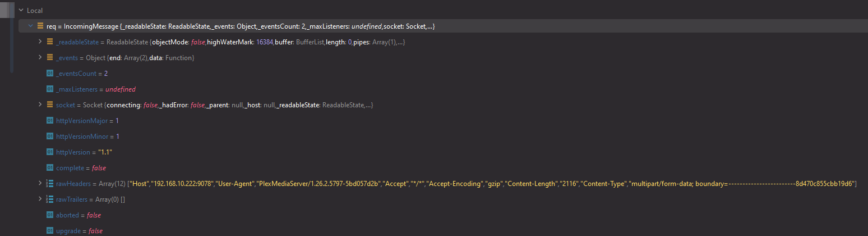Viewport: 868px width, 236px height.
Task: Expand the socket node
Action: (40, 105)
